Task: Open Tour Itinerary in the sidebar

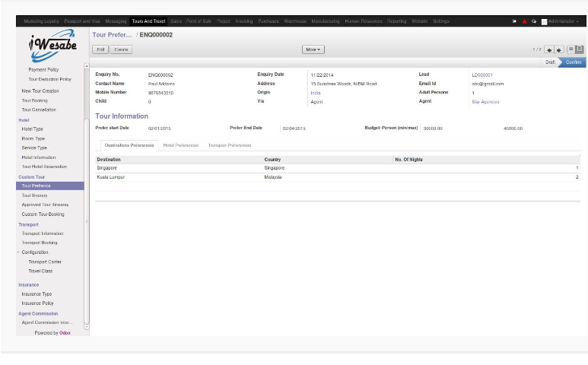Action: [x=34, y=195]
